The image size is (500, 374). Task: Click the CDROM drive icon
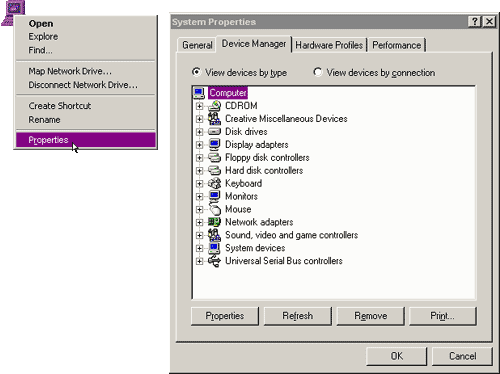click(214, 106)
